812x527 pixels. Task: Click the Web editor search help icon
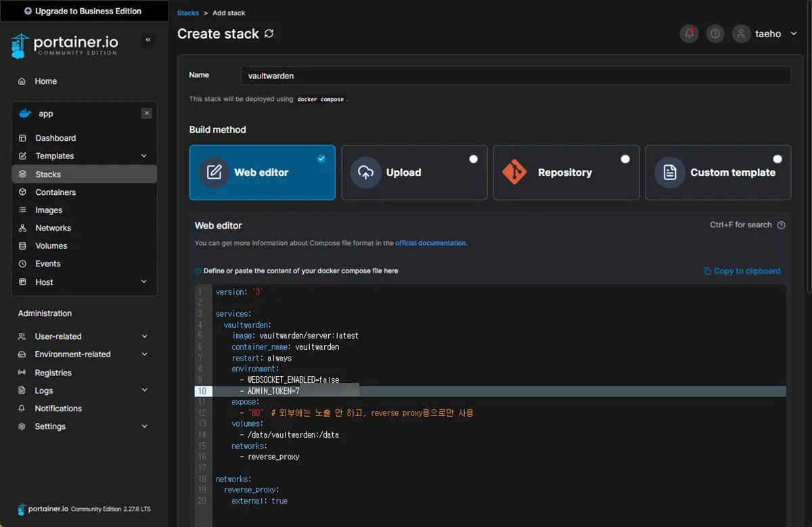[781, 225]
